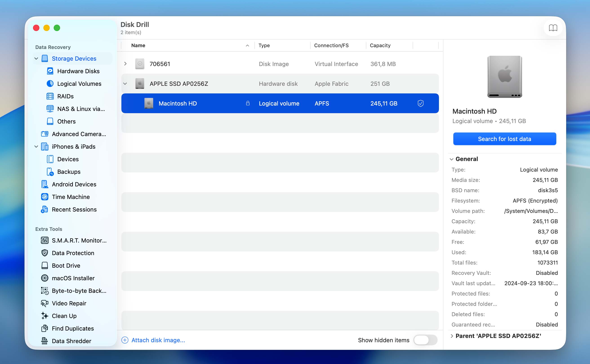Click the lock icon on Macintosh HD row
590x364 pixels.
coord(248,103)
